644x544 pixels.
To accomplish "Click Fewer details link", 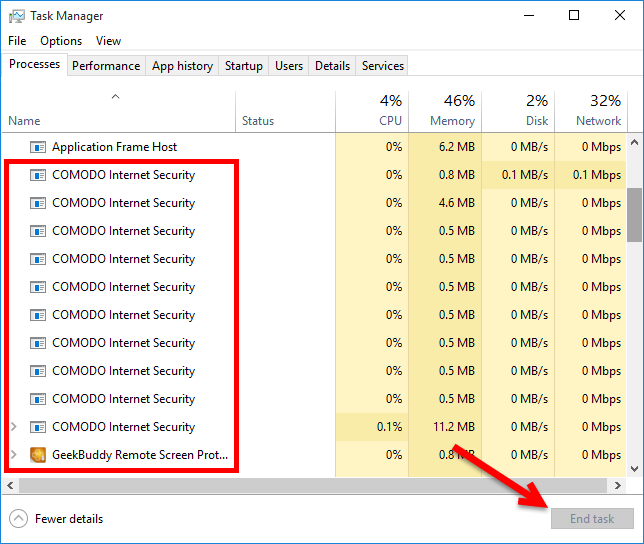I will click(x=69, y=519).
